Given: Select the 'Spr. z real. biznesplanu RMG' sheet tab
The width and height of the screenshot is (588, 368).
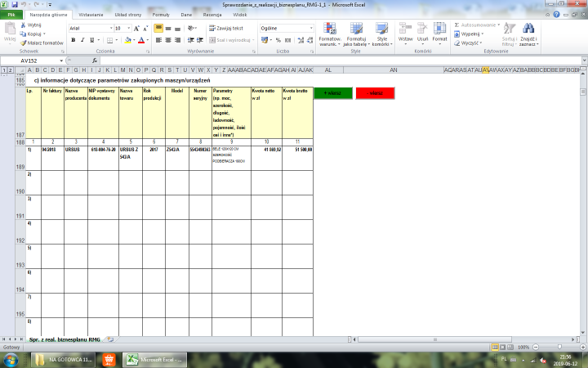Looking at the screenshot, I should coord(64,338).
